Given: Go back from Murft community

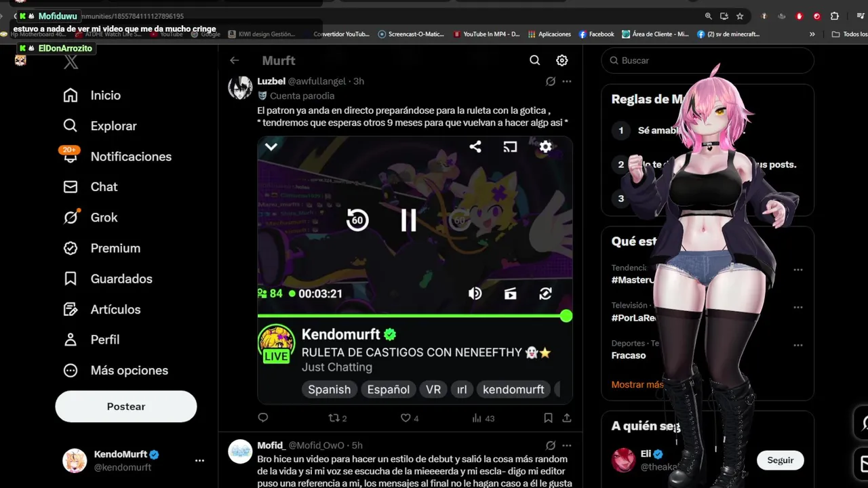Looking at the screenshot, I should click(234, 60).
